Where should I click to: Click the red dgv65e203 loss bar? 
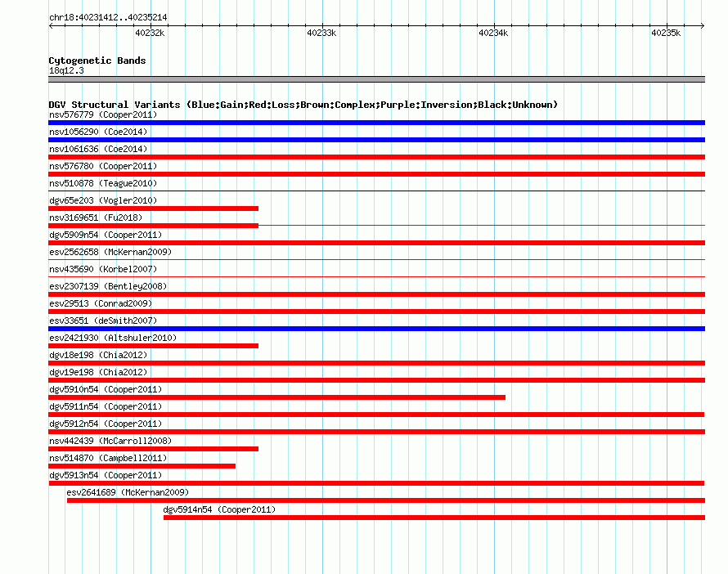point(153,209)
